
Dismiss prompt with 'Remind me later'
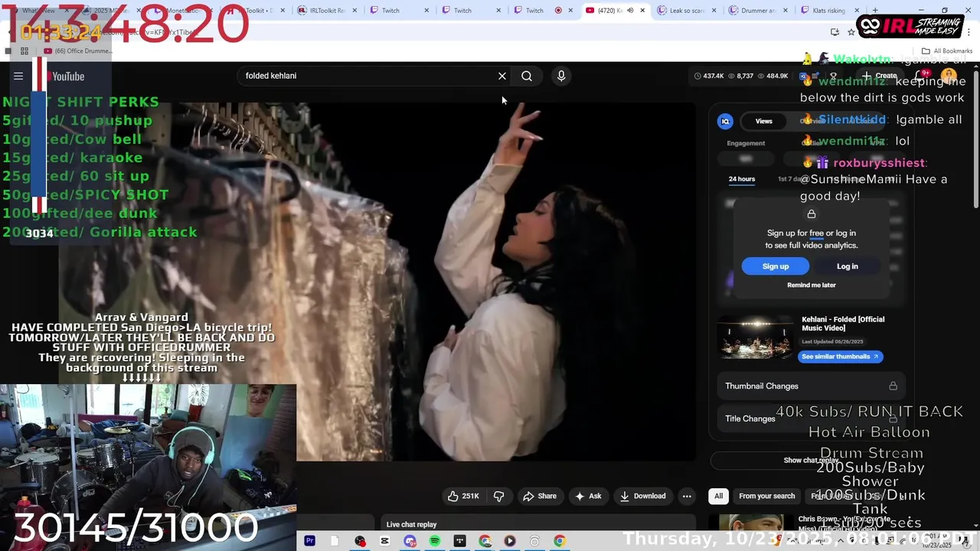(x=812, y=285)
